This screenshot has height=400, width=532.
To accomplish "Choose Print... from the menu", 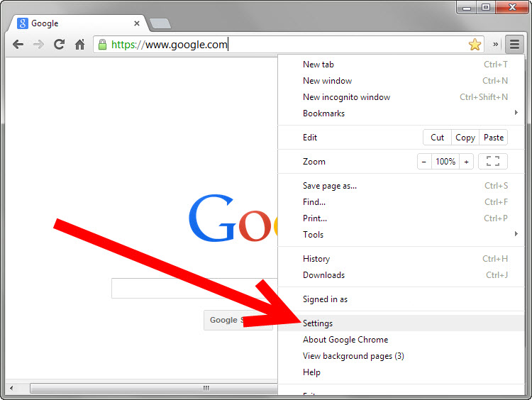I will click(401, 218).
